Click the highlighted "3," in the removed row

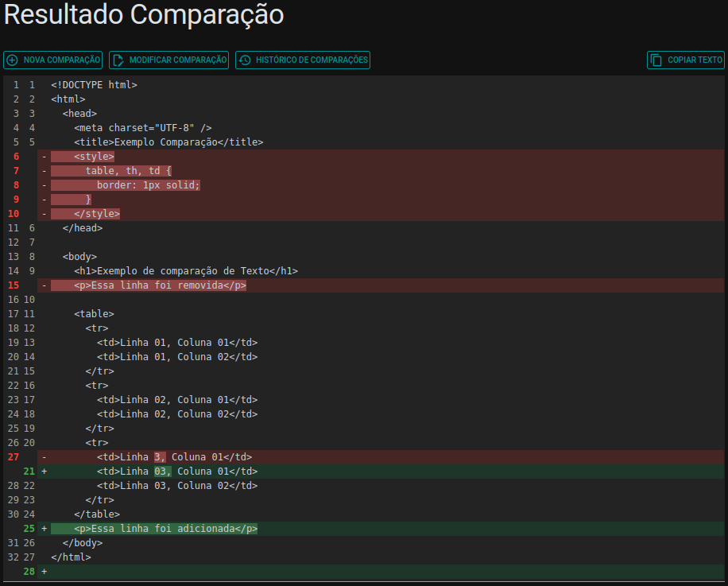[x=160, y=457]
